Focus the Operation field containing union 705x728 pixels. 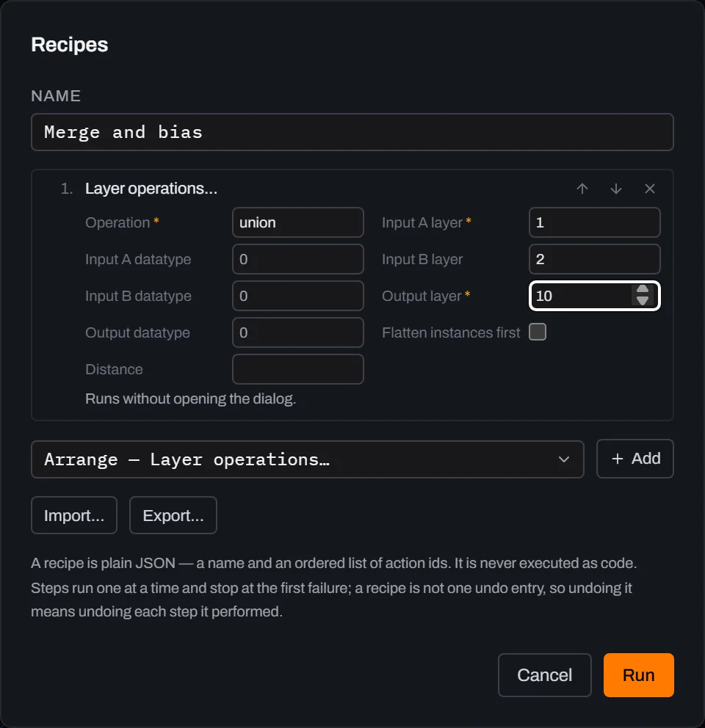tap(298, 222)
